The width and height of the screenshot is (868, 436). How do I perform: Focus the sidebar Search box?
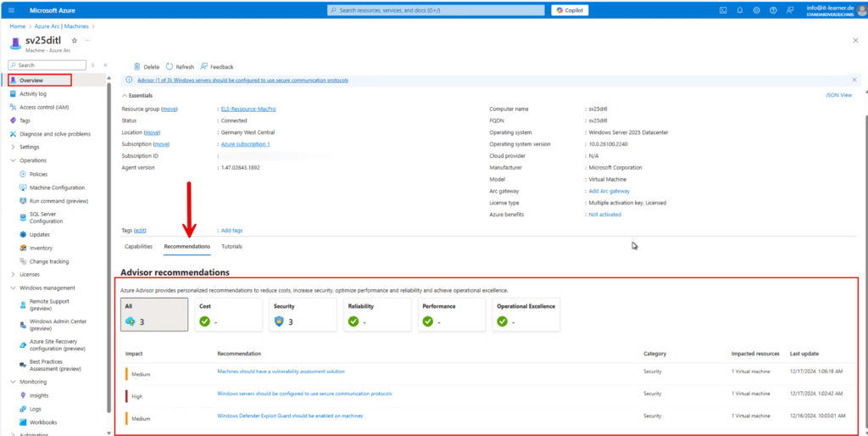pos(47,64)
